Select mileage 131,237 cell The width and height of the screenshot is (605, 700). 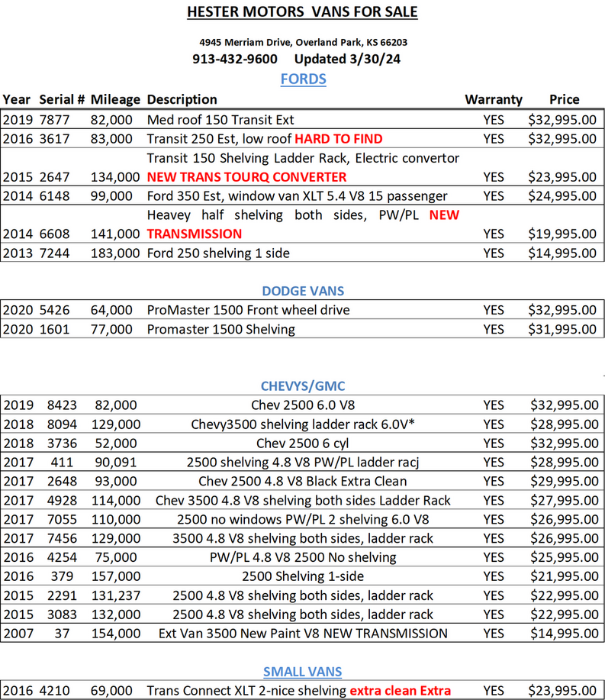tap(116, 595)
